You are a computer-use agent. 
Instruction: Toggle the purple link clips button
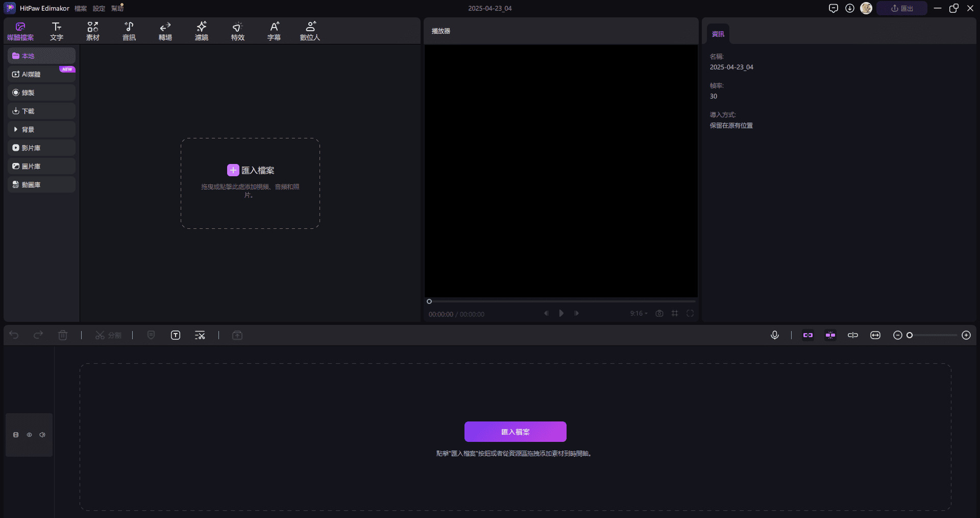808,335
